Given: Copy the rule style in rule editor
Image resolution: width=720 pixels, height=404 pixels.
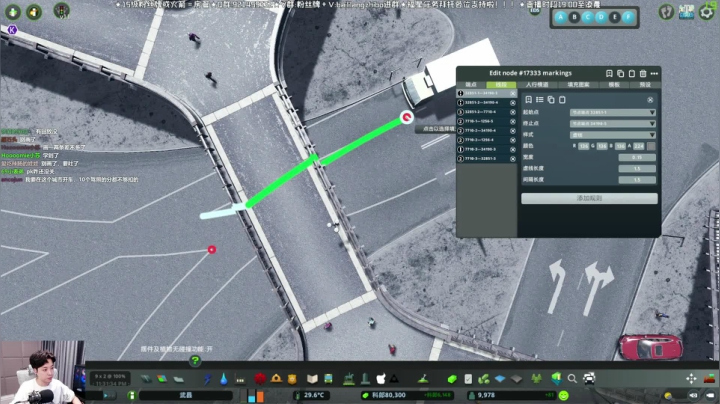Looking at the screenshot, I should coord(551,100).
